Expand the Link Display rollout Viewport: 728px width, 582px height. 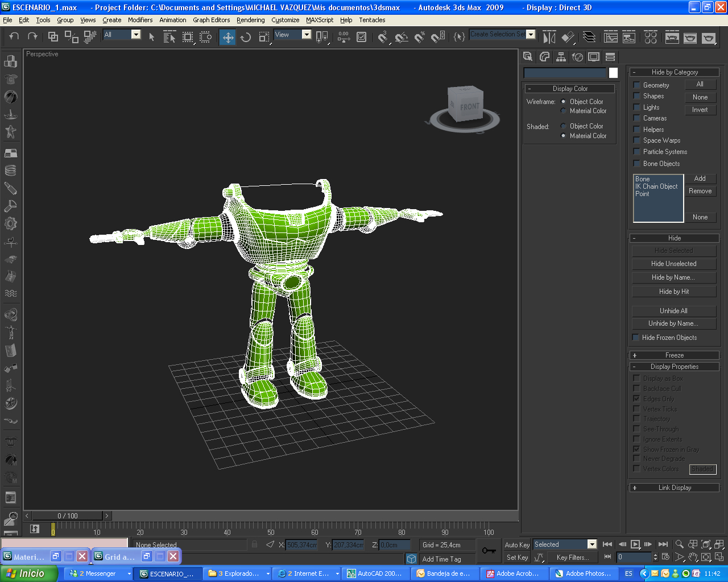(674, 488)
